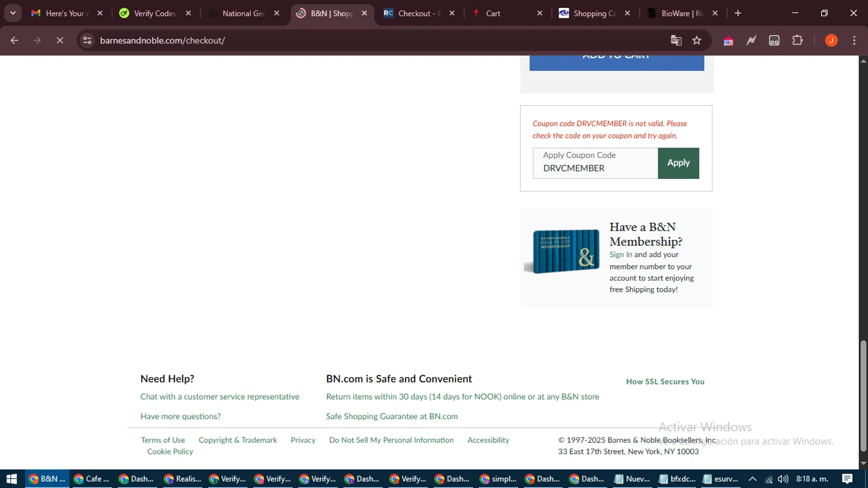Click the page's vertical scrollbar thumb

point(863,396)
